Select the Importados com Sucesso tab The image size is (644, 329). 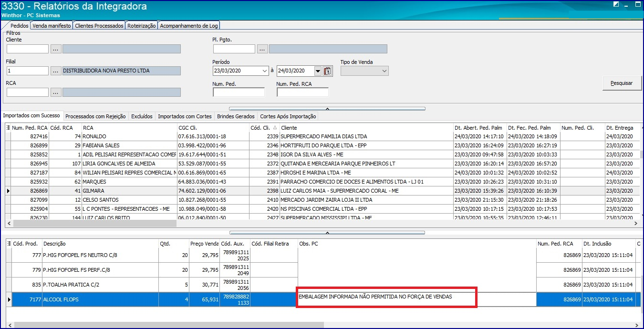click(x=31, y=115)
